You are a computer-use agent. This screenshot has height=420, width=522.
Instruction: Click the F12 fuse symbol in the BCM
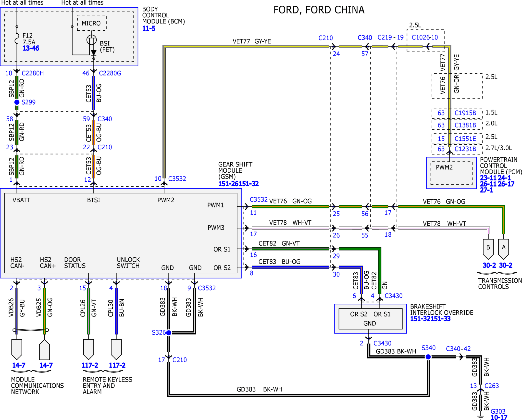pyautogui.click(x=17, y=38)
